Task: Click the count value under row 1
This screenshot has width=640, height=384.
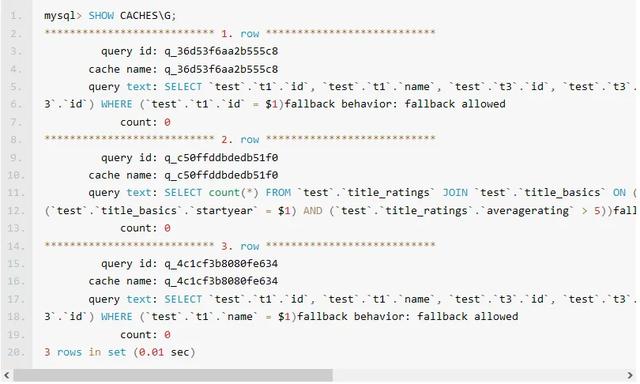Action: [x=167, y=122]
